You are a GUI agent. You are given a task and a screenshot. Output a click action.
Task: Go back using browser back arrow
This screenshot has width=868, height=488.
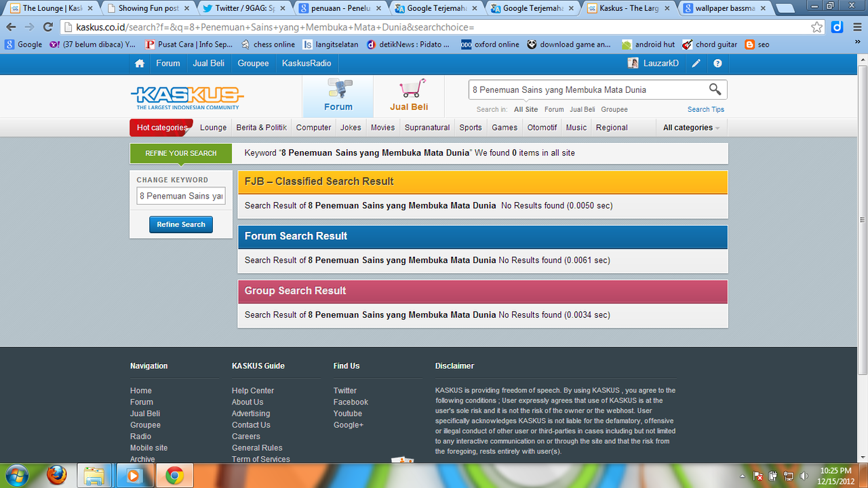click(x=11, y=27)
